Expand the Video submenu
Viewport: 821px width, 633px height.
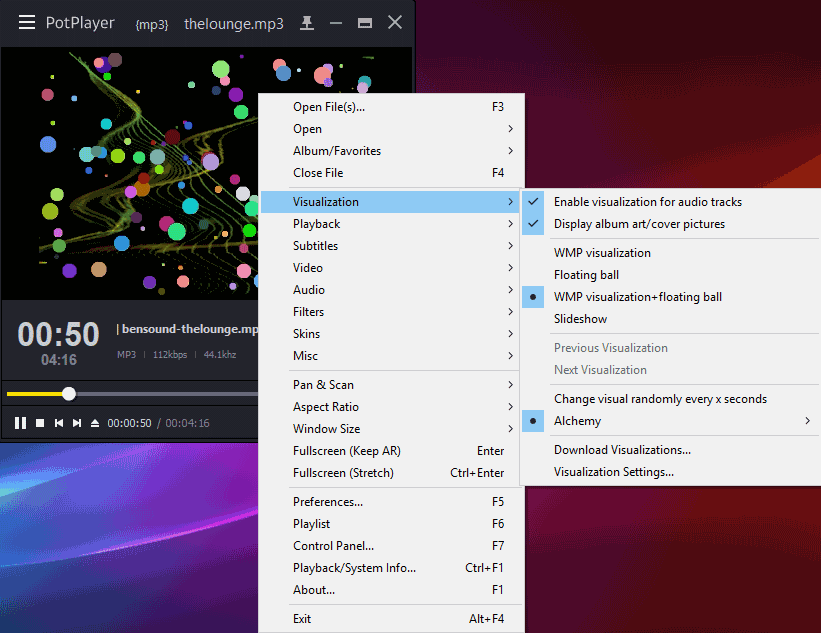[390, 268]
